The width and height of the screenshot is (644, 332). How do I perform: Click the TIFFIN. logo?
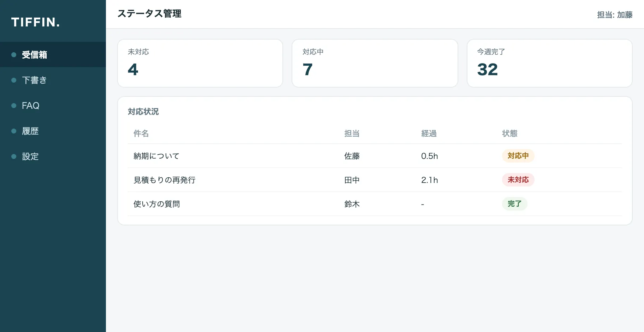point(36,22)
